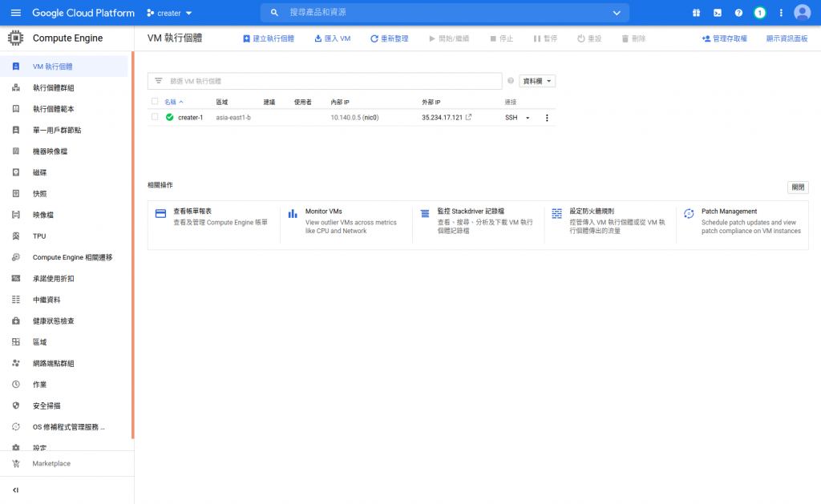Click the products and resources search field

[x=444, y=13]
